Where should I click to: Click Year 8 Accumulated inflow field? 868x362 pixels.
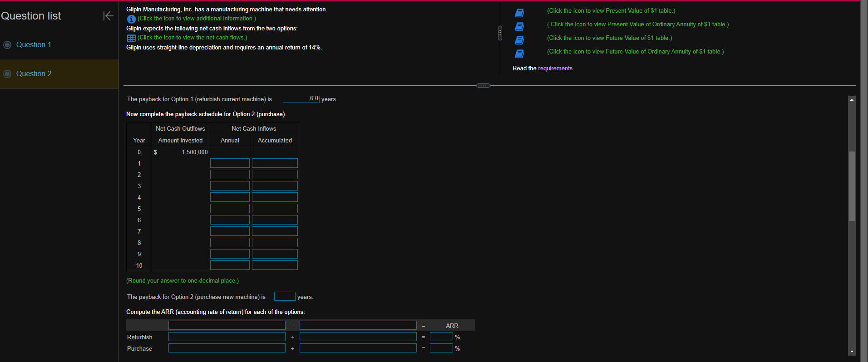click(x=275, y=243)
